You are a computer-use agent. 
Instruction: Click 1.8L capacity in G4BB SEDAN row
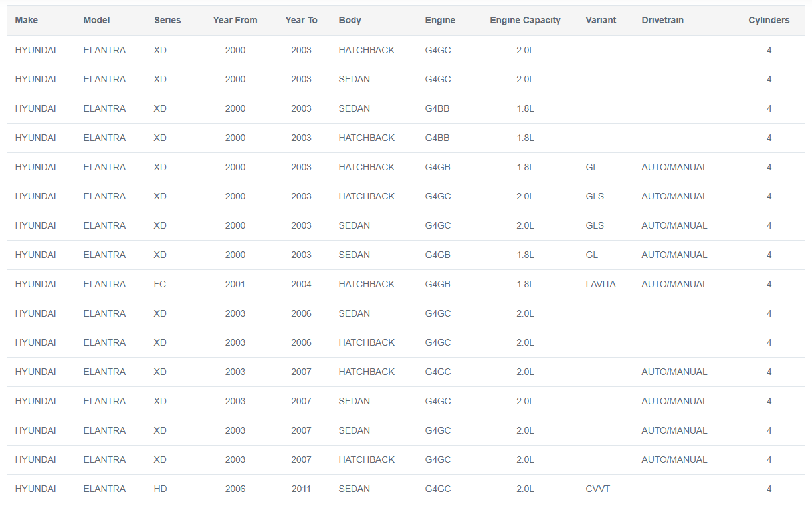coord(525,108)
